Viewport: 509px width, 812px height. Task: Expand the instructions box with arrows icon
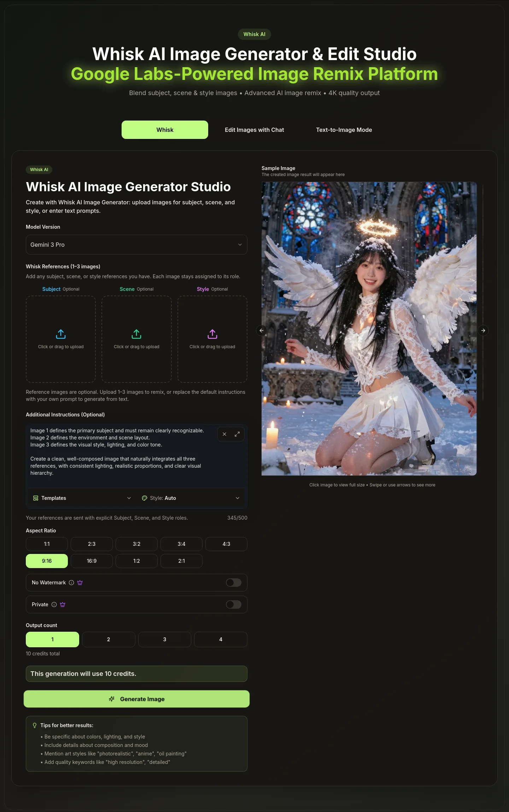tap(237, 434)
